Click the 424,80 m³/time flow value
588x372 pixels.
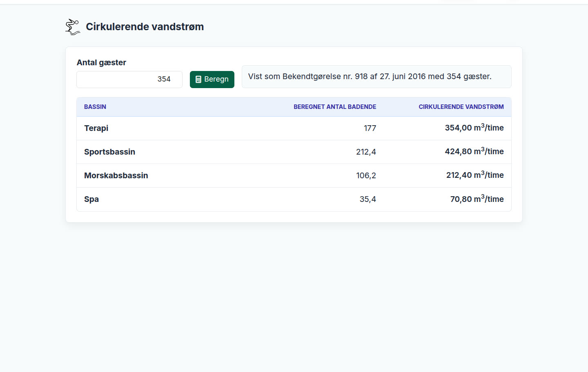[x=474, y=151]
